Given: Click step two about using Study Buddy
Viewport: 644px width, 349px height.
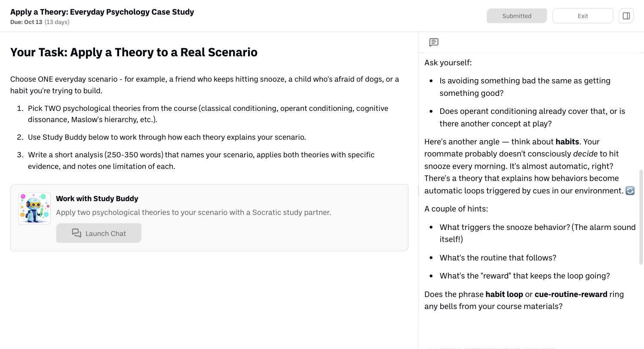Looking at the screenshot, I should click(167, 137).
